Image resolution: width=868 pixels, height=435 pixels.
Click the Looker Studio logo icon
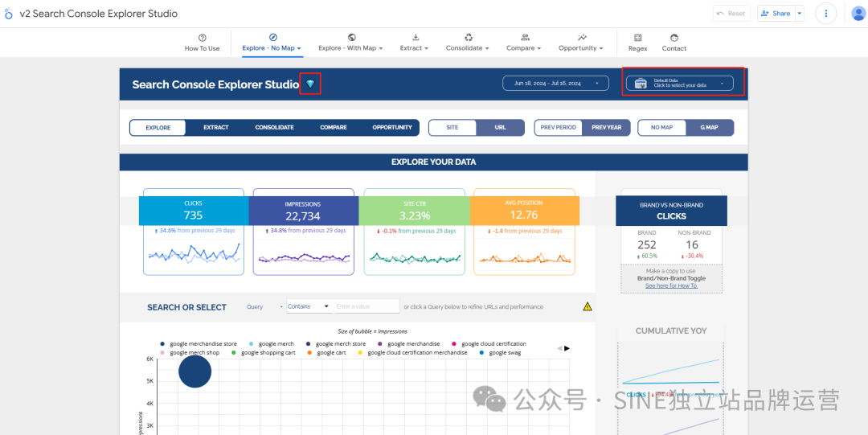(8, 14)
